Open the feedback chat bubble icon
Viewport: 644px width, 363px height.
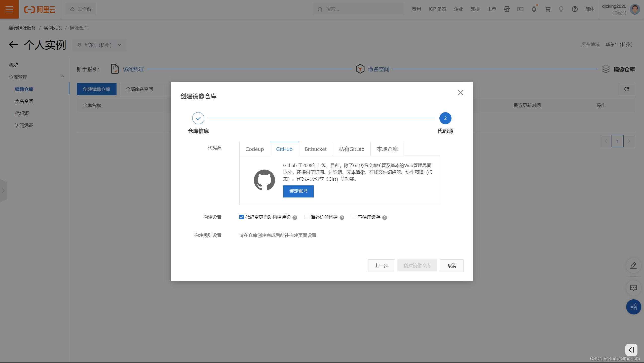[x=633, y=288]
